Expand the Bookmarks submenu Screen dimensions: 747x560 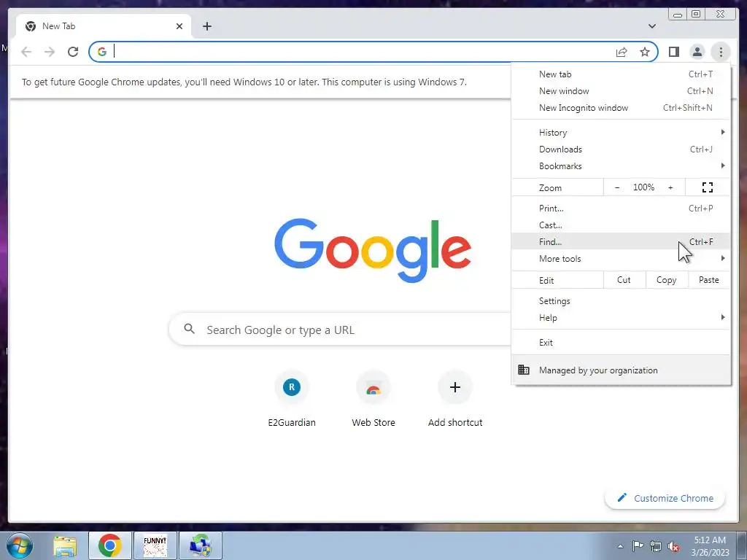(x=621, y=166)
